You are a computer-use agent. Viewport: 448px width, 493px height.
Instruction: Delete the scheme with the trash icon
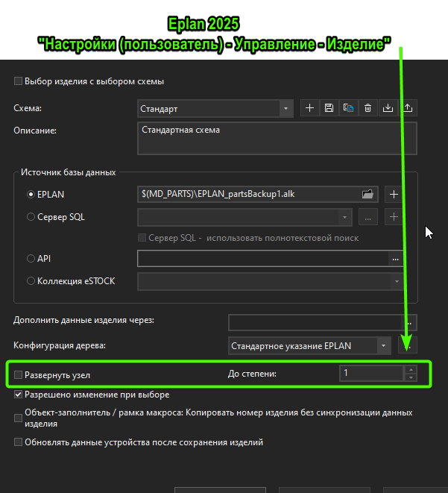(x=368, y=108)
